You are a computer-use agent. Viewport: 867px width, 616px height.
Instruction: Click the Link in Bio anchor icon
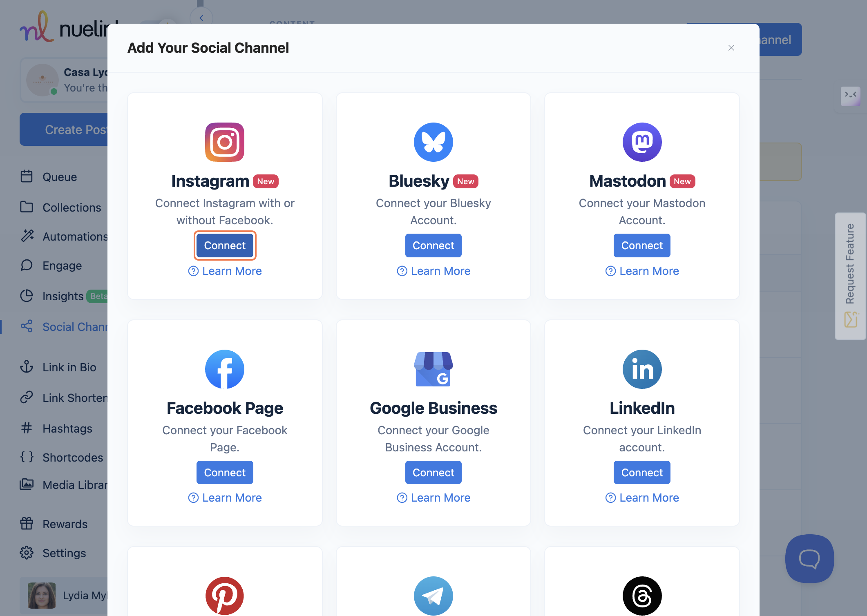(x=27, y=366)
